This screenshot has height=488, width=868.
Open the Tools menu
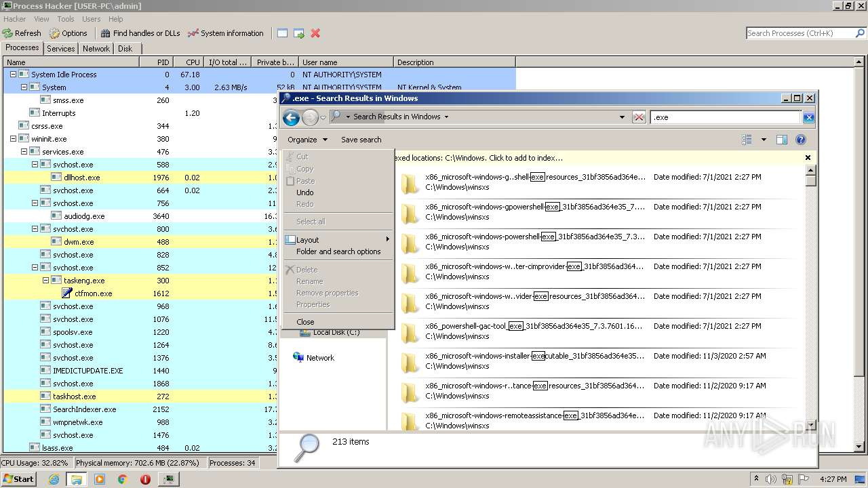66,19
